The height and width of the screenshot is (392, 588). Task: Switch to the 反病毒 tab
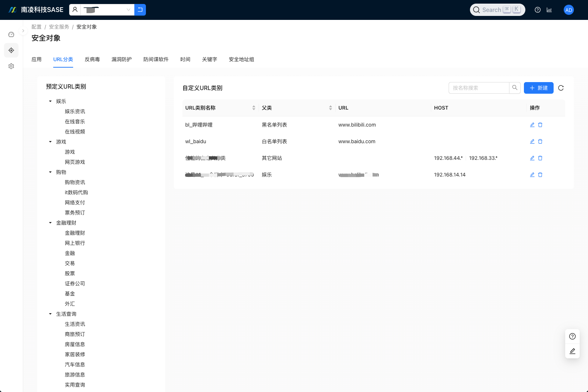92,59
